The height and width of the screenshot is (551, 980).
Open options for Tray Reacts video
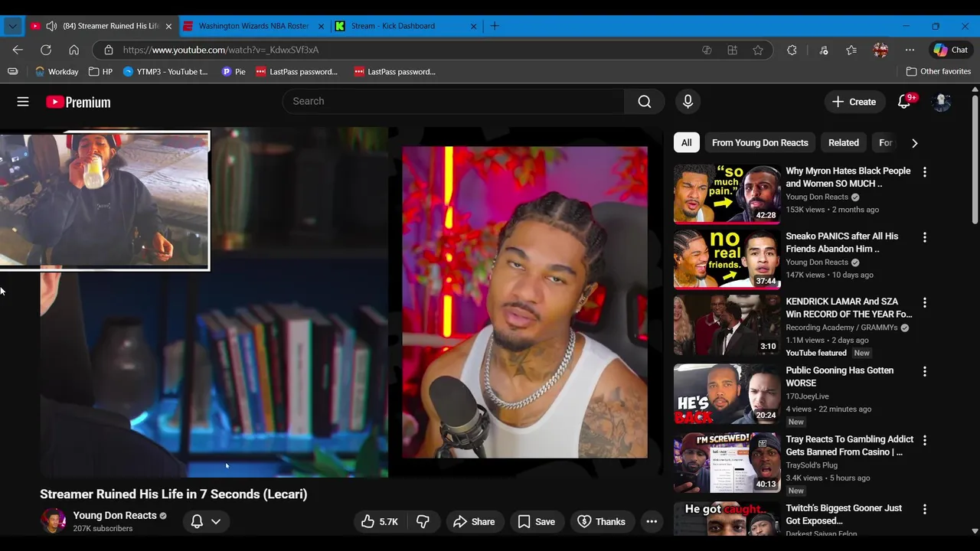click(924, 440)
